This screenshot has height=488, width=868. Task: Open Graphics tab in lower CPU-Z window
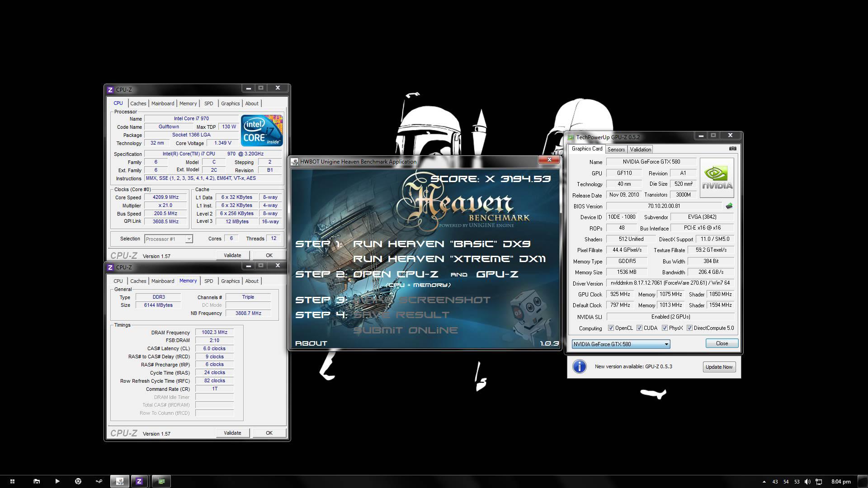tap(230, 281)
